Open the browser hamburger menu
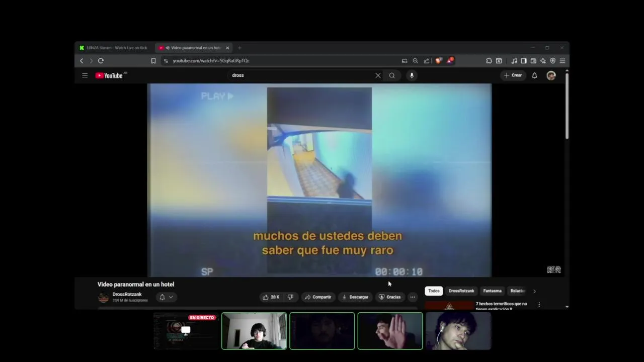Screen dimensions: 644x362 (x=562, y=61)
